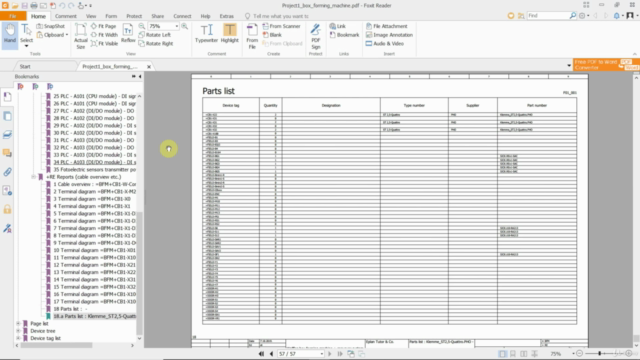Viewport: 640px width, 360px height.
Task: Open the Pages thumbnail panel icon
Action: [x=7, y=116]
